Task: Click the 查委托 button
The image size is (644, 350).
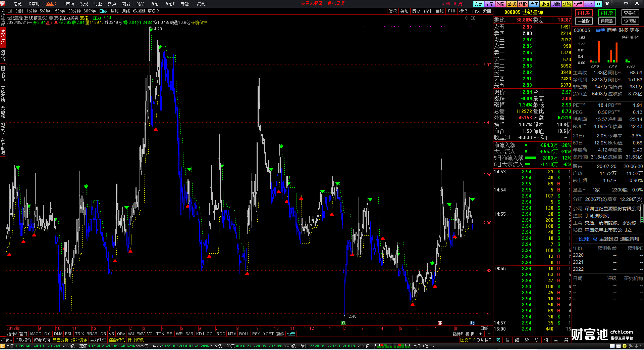Action: (630, 13)
